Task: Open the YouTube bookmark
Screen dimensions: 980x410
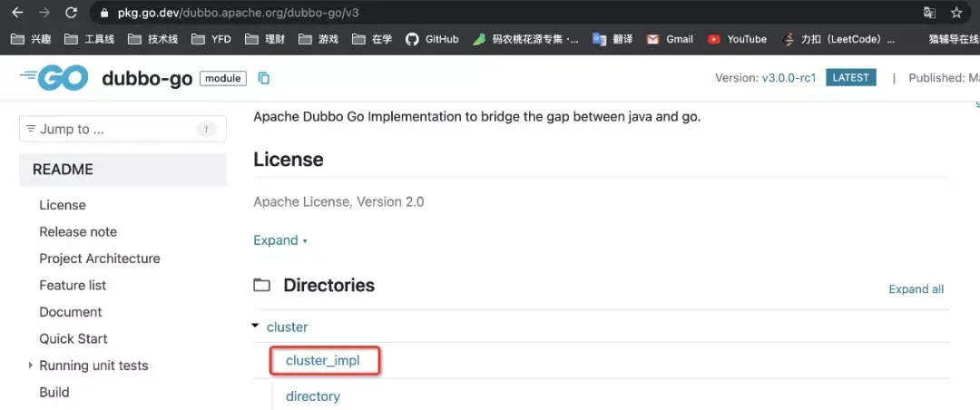Action: tap(737, 39)
